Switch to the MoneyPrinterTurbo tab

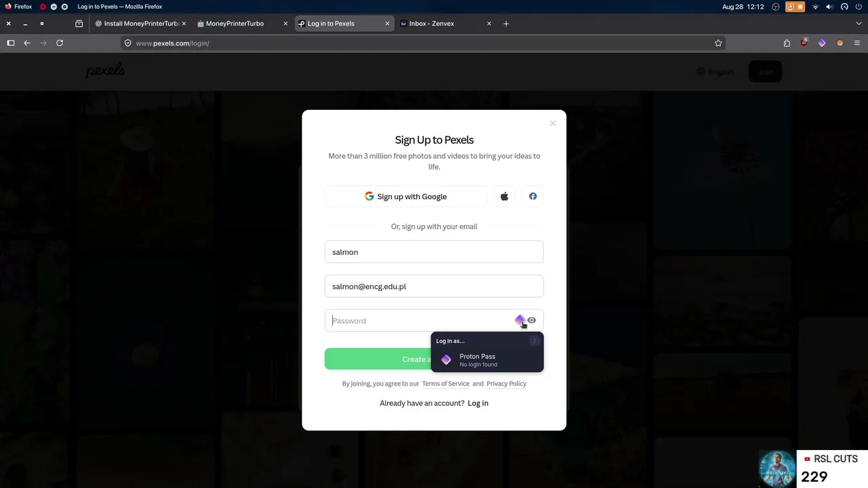(242, 24)
